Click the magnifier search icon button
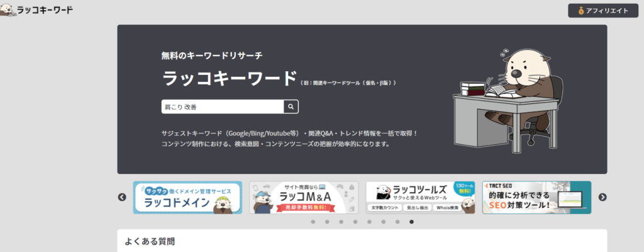644x252 pixels. (291, 106)
